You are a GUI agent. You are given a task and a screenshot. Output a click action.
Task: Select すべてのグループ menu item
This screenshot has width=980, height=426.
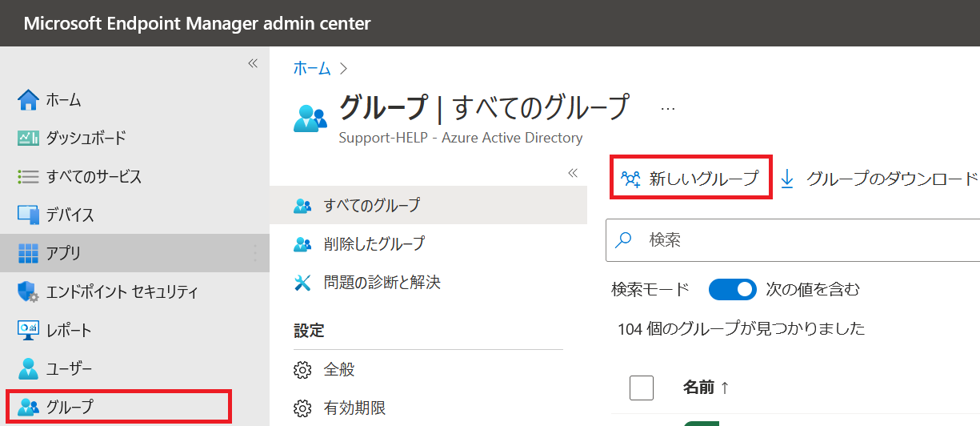429,205
